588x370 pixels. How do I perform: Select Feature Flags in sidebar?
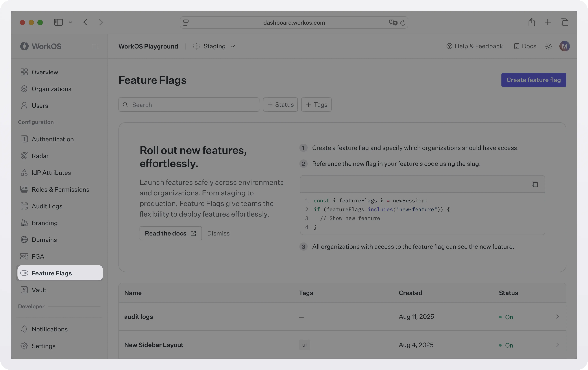click(60, 273)
